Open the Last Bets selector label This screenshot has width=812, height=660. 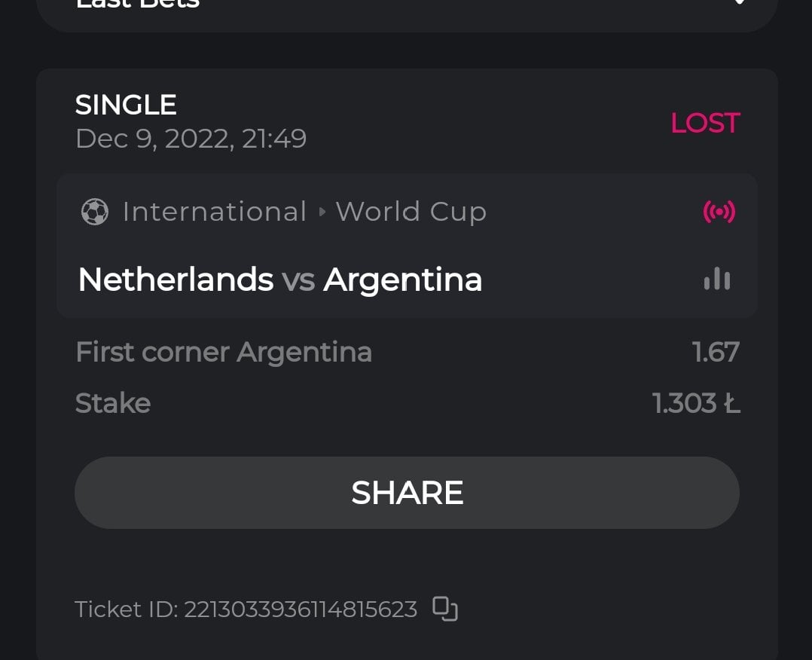[138, 4]
